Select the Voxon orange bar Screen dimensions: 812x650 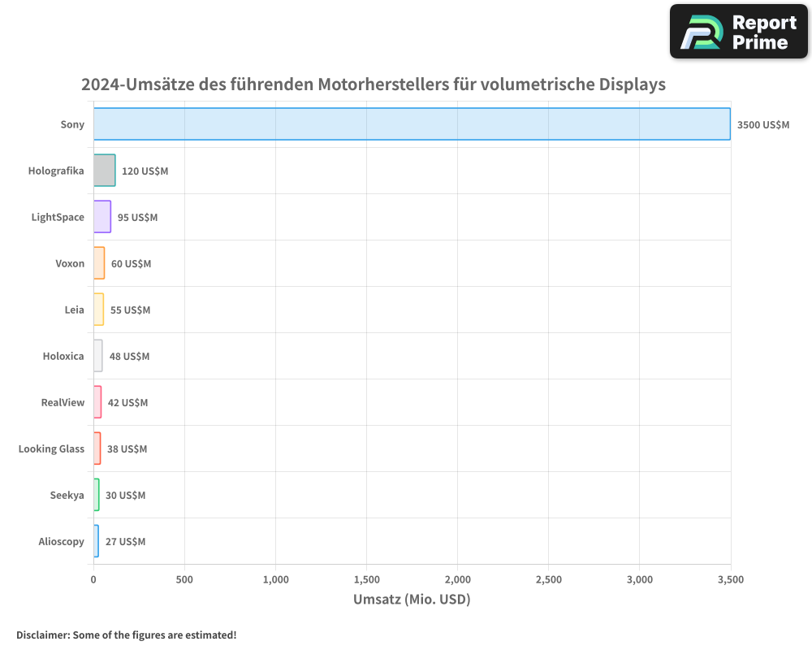tap(98, 263)
